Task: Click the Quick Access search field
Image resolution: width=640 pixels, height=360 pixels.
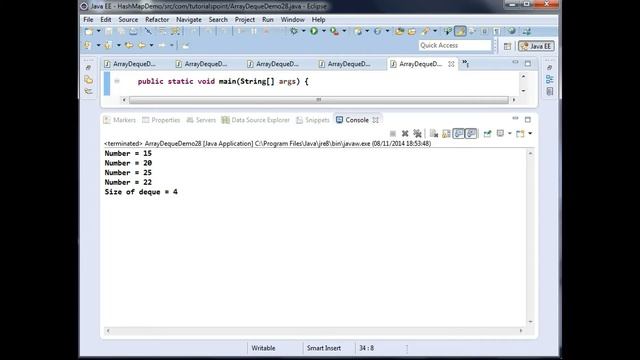Action: point(455,45)
